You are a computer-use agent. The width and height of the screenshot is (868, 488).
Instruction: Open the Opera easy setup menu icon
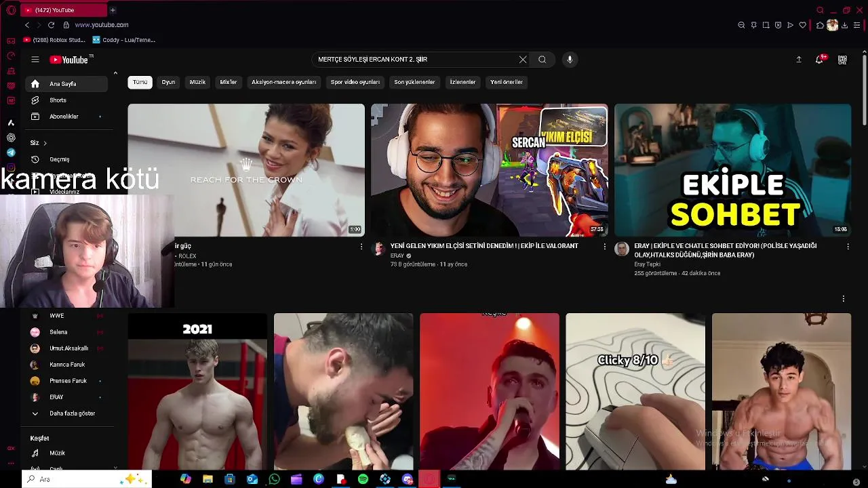pyautogui.click(x=857, y=25)
